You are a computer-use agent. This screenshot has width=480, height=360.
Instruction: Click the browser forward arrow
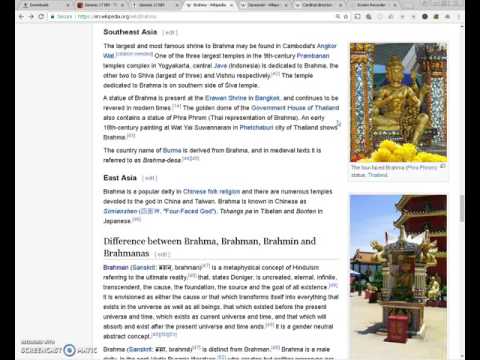(31, 16)
